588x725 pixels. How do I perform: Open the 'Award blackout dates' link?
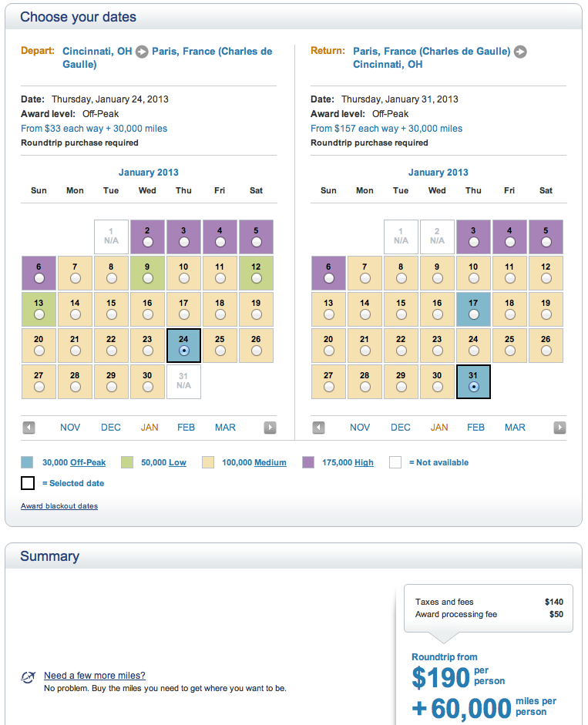pos(59,506)
